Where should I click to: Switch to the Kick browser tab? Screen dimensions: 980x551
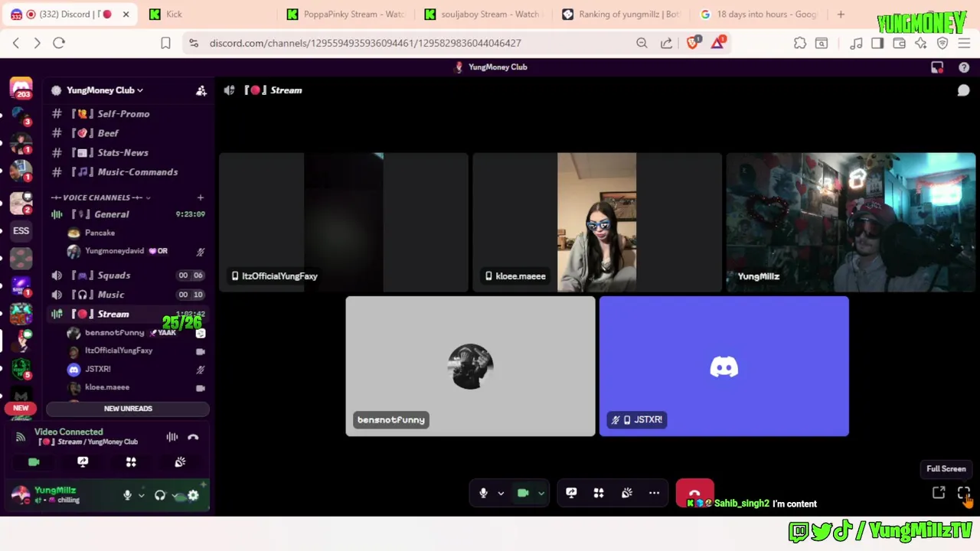[x=209, y=14]
